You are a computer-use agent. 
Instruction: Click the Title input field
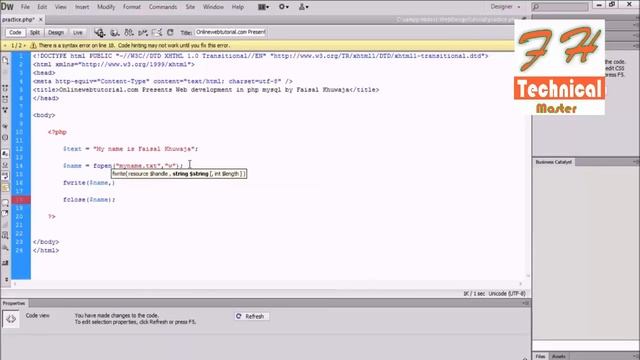(x=231, y=32)
